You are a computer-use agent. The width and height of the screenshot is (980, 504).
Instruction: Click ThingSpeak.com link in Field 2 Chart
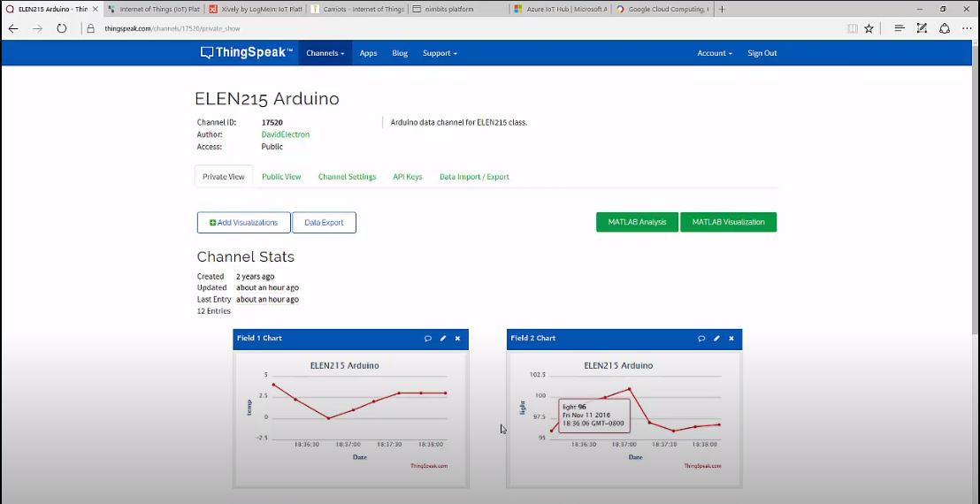(702, 466)
